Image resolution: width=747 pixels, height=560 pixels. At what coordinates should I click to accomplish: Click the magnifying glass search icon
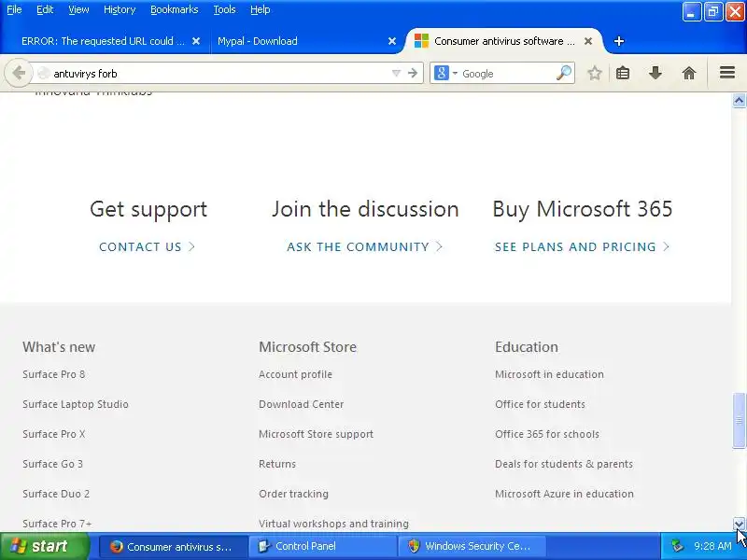(564, 74)
